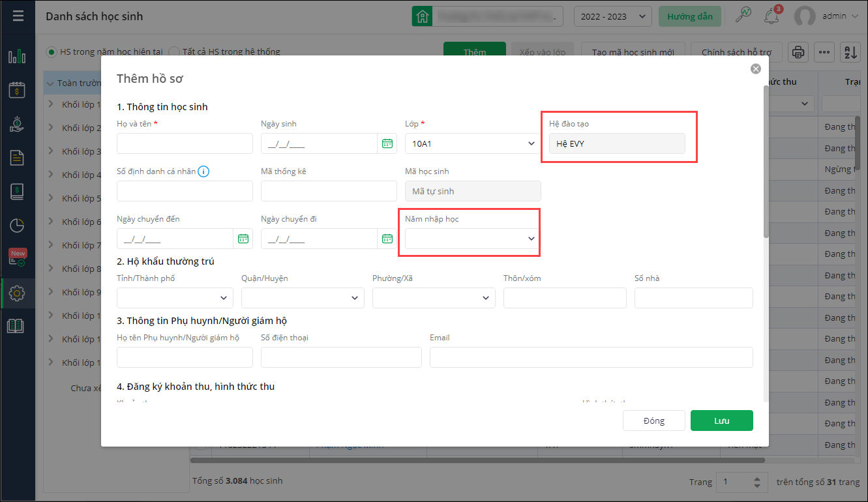
Task: Open the Quận/Huyện dropdown
Action: (303, 297)
